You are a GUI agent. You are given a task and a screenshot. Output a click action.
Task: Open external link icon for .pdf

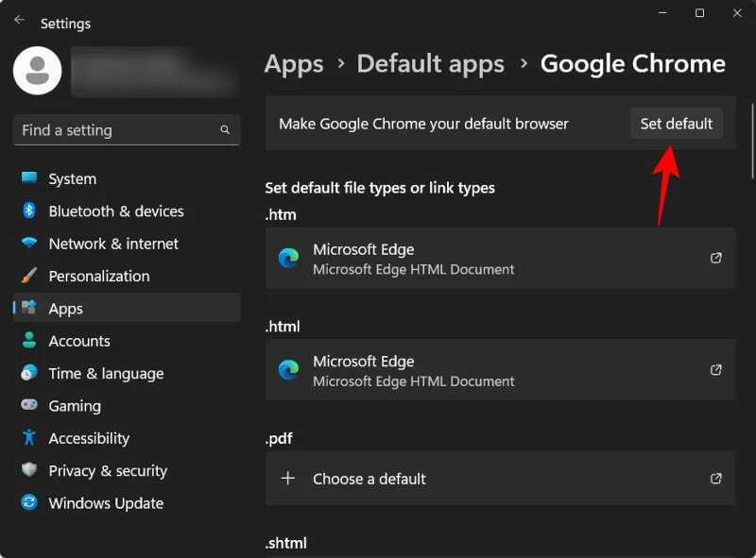[716, 479]
